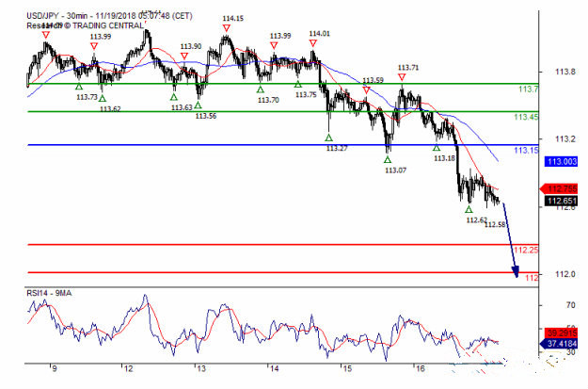Select the green 113.45 resistance level label
The image size is (588, 389).
point(526,117)
